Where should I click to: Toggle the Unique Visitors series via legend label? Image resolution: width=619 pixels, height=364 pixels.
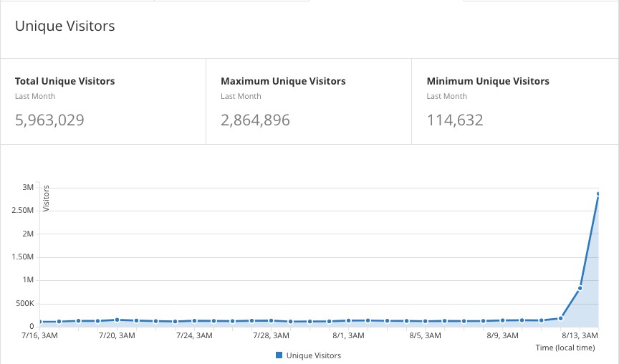314,355
